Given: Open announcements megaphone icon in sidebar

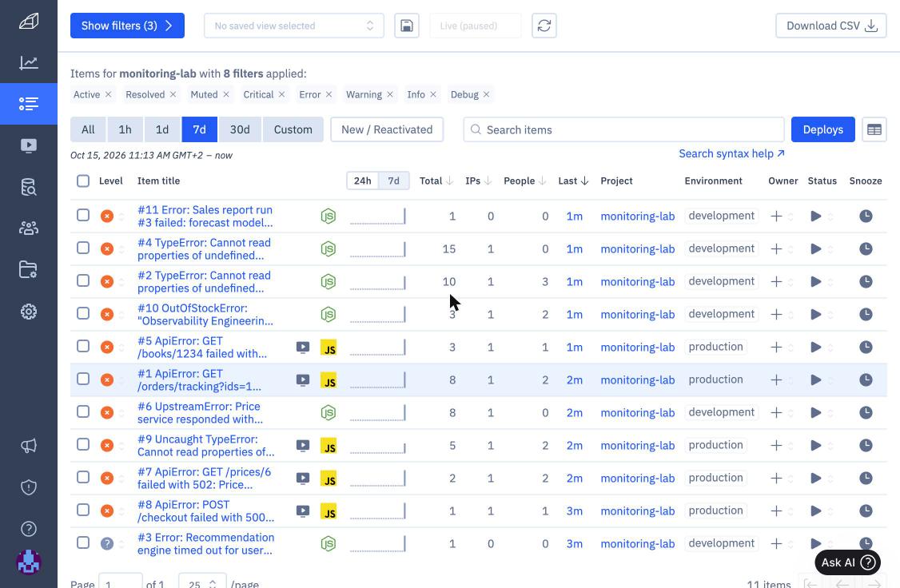Looking at the screenshot, I should pyautogui.click(x=29, y=446).
